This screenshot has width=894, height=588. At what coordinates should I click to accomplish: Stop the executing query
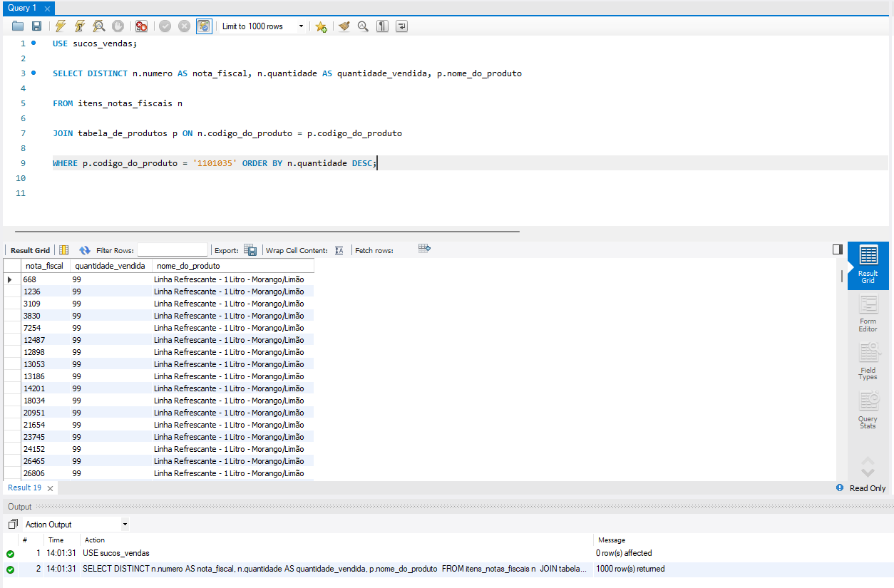[118, 26]
